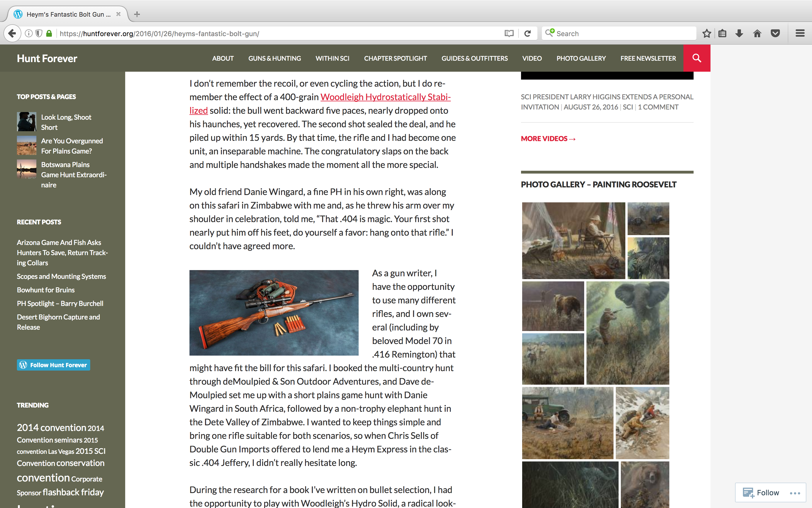This screenshot has height=508, width=812.
Task: Open GUIDES & OUTFITTERS menu item
Action: 475,58
